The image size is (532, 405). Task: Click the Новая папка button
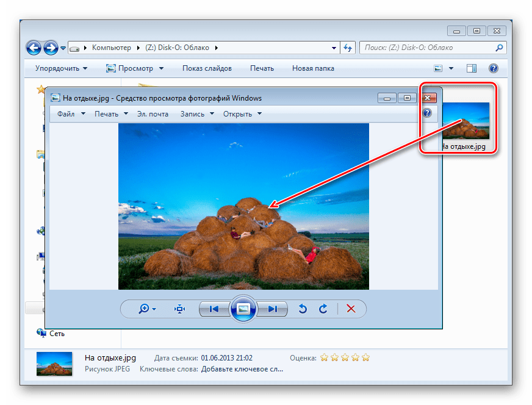313,68
